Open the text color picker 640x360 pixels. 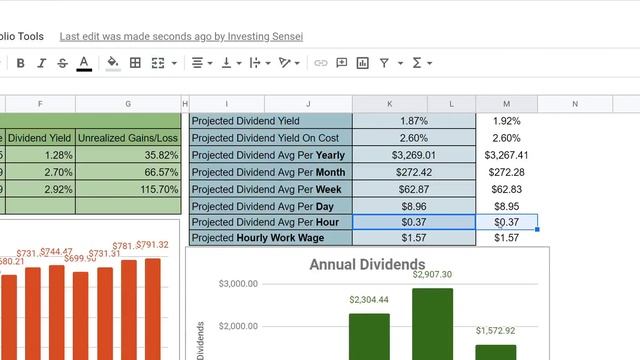click(x=84, y=63)
